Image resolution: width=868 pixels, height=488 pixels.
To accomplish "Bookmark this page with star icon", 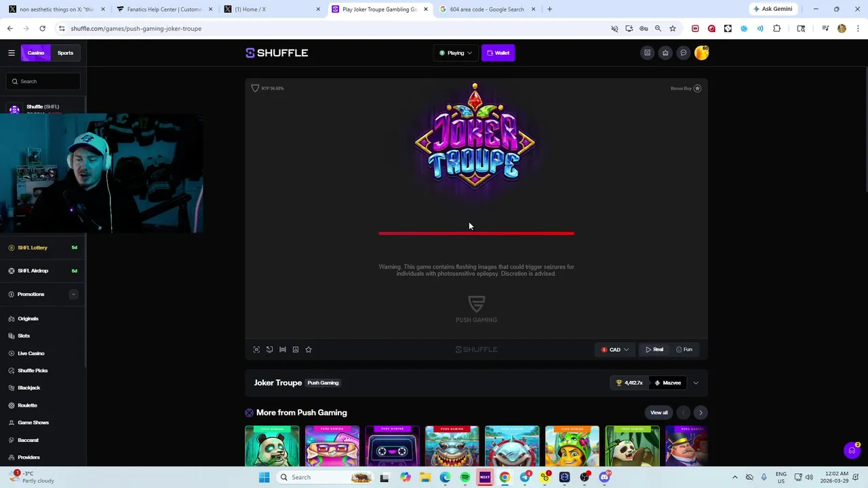I will point(673,28).
